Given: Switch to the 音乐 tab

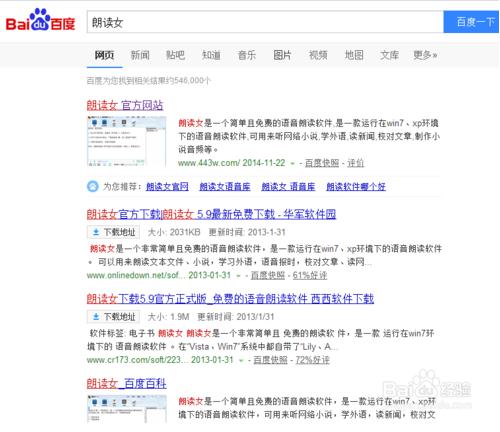Looking at the screenshot, I should coord(247,55).
